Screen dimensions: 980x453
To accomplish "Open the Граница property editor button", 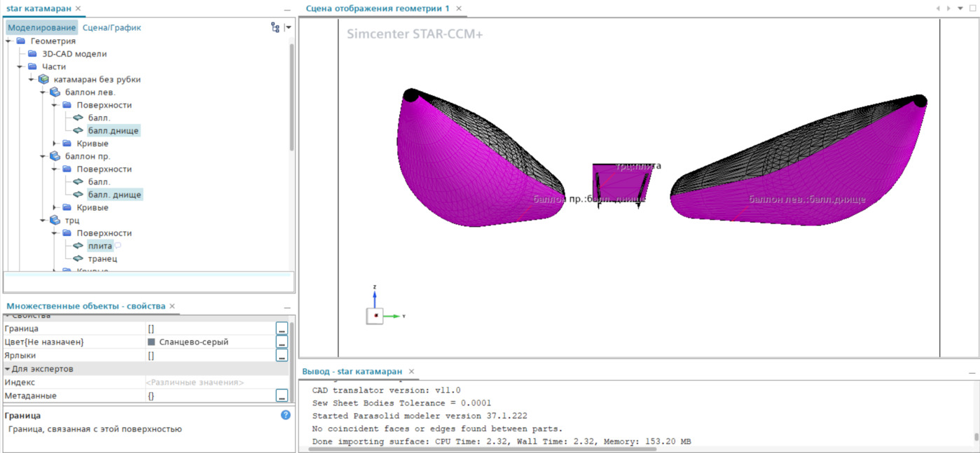I will [x=282, y=328].
